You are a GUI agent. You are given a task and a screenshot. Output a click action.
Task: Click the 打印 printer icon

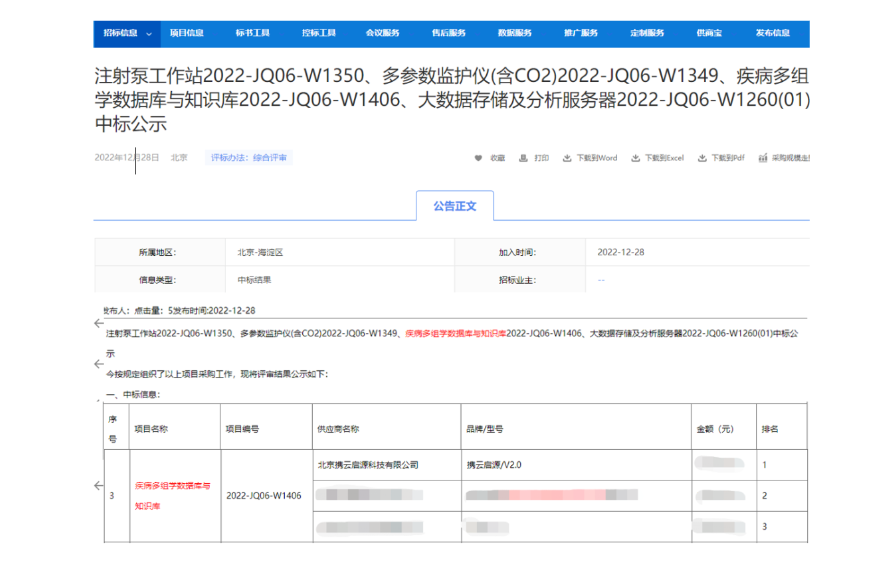[523, 158]
